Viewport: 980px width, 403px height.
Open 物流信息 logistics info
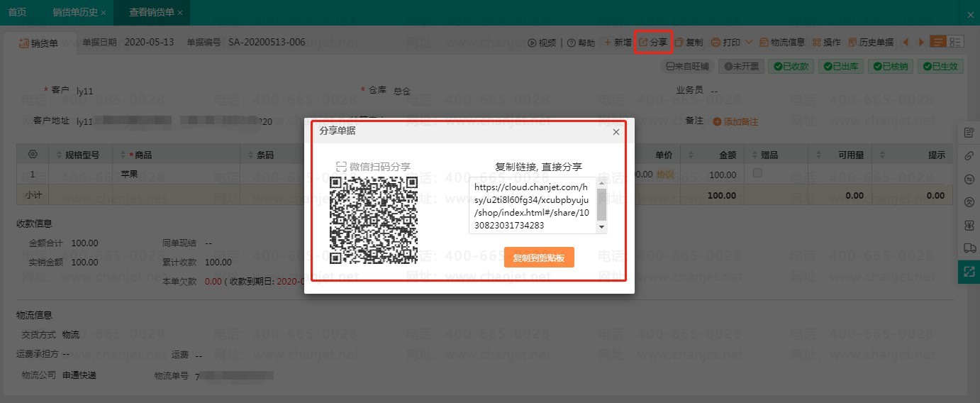(x=782, y=43)
